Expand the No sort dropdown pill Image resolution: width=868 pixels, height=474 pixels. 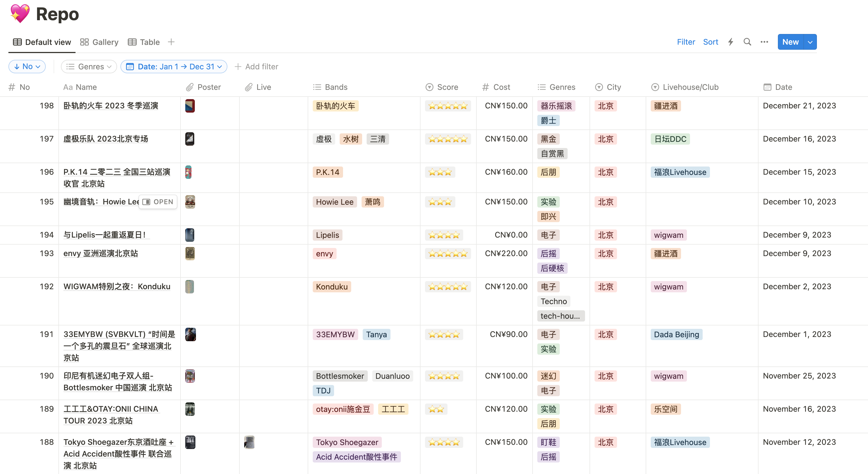point(27,67)
